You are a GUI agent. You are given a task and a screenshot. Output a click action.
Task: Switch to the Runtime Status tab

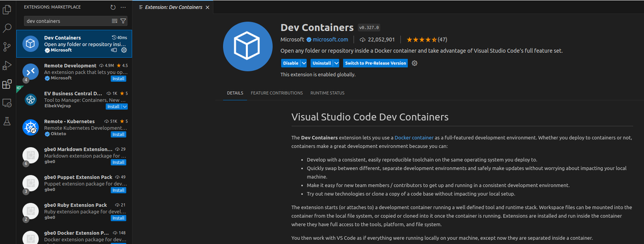click(x=327, y=93)
